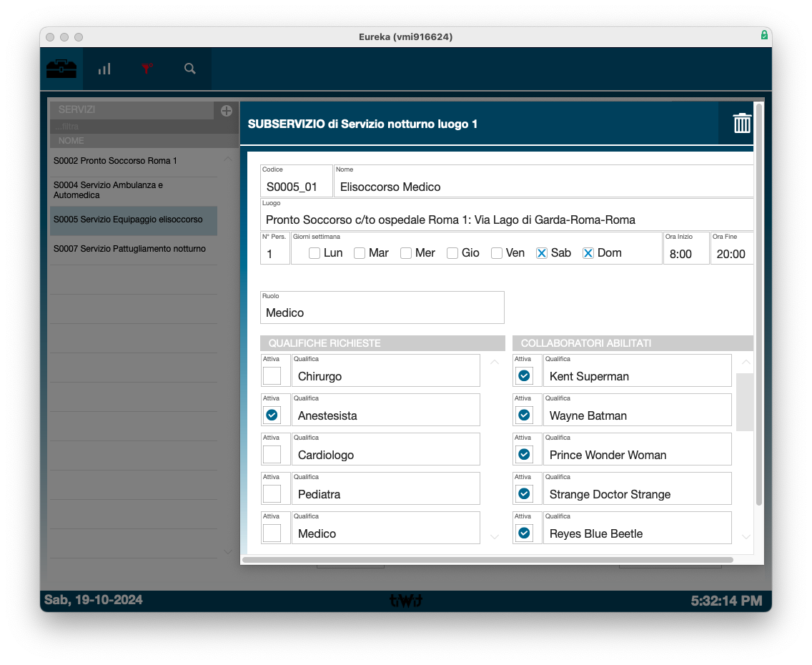This screenshot has height=665, width=812.
Task: Click the red filter funnel icon
Action: coord(147,69)
